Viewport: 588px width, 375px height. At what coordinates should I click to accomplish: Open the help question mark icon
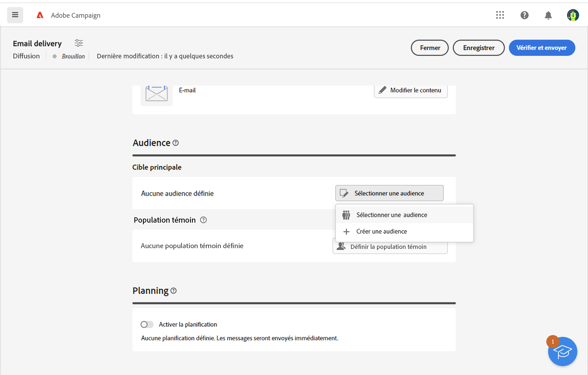[524, 15]
